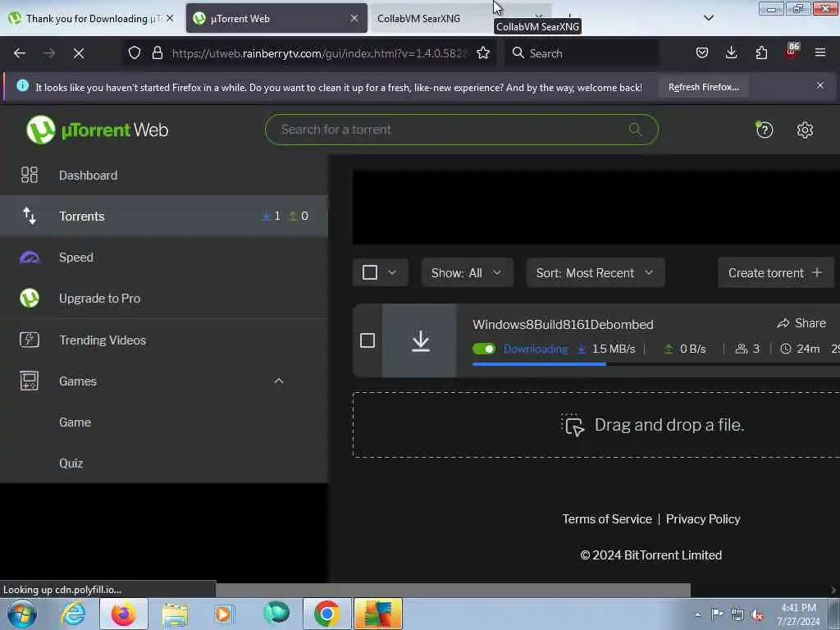Click the Windows8Build8161Debombed torrent name
Image resolution: width=840 pixels, height=630 pixels.
pos(563,325)
